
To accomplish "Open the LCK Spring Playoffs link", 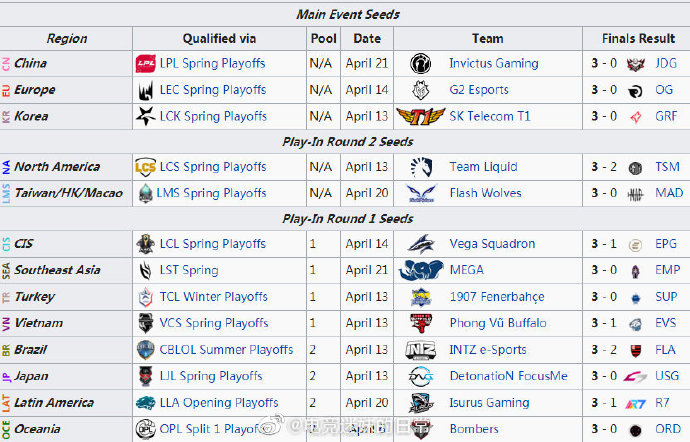I will [x=213, y=116].
